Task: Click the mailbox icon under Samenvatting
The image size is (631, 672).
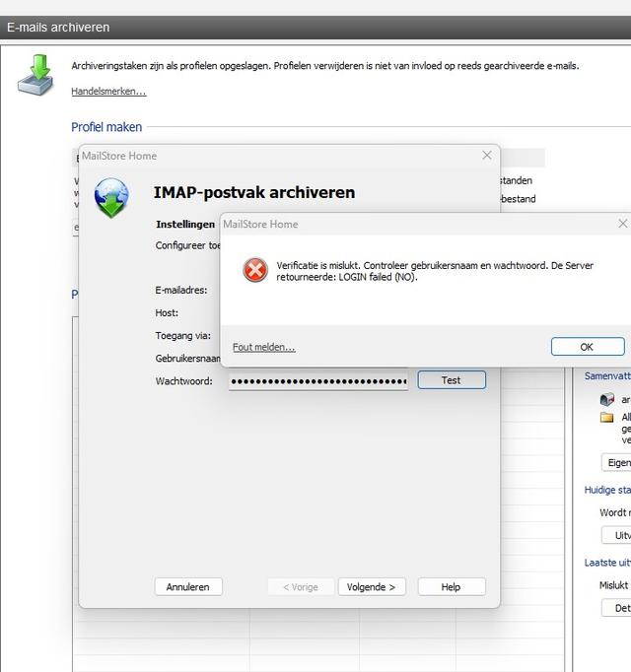Action: coord(606,399)
